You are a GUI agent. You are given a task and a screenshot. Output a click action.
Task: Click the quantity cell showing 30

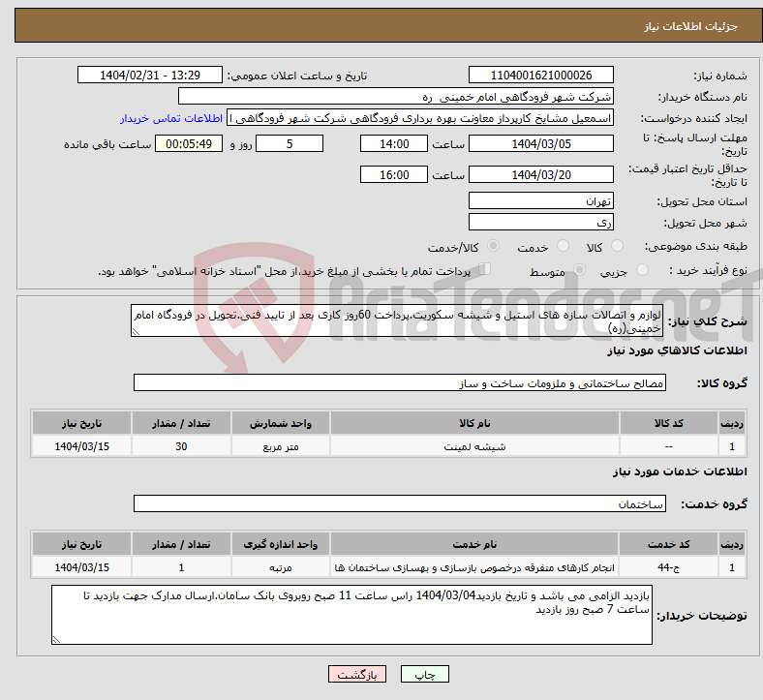coord(181,446)
